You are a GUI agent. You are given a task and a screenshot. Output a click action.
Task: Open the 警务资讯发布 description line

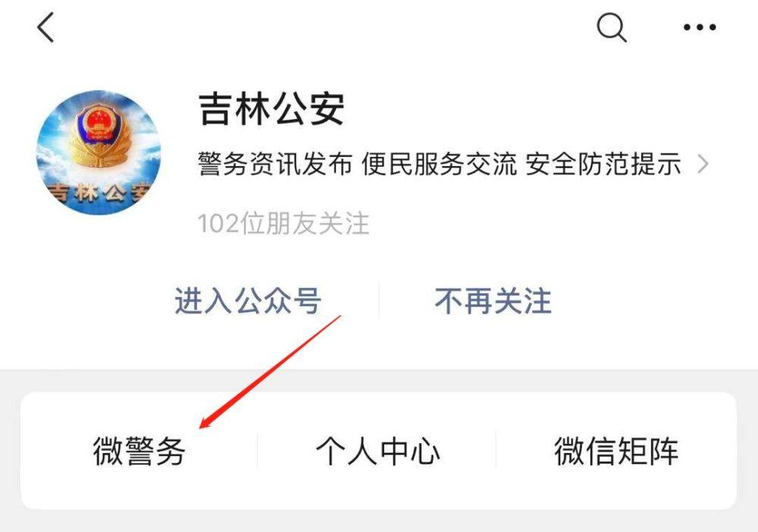(x=440, y=164)
